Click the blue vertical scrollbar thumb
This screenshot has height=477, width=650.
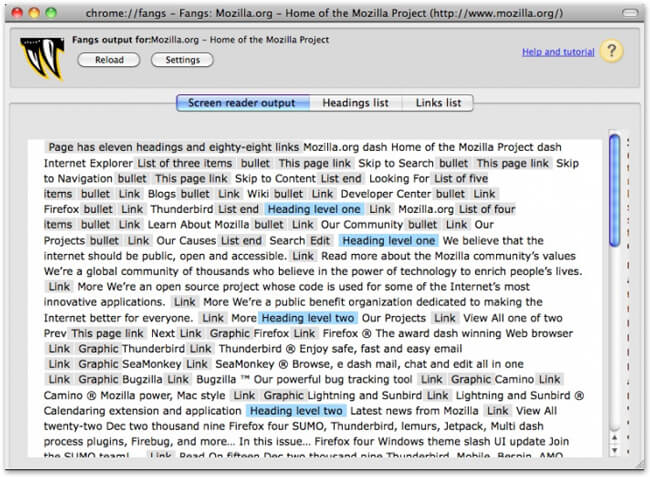click(615, 191)
